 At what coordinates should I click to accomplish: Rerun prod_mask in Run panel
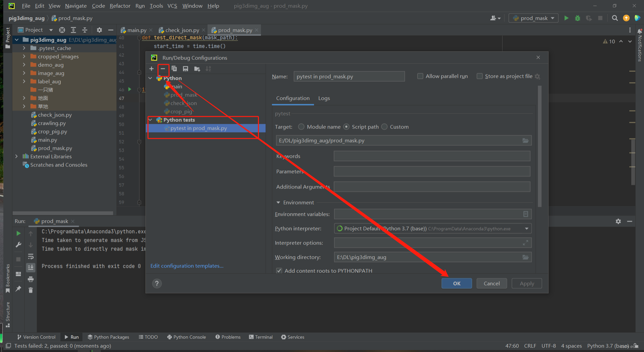click(18, 233)
